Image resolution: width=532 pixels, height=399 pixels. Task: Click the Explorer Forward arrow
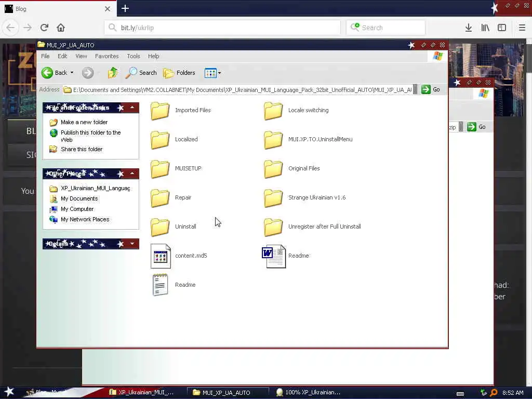click(x=88, y=73)
